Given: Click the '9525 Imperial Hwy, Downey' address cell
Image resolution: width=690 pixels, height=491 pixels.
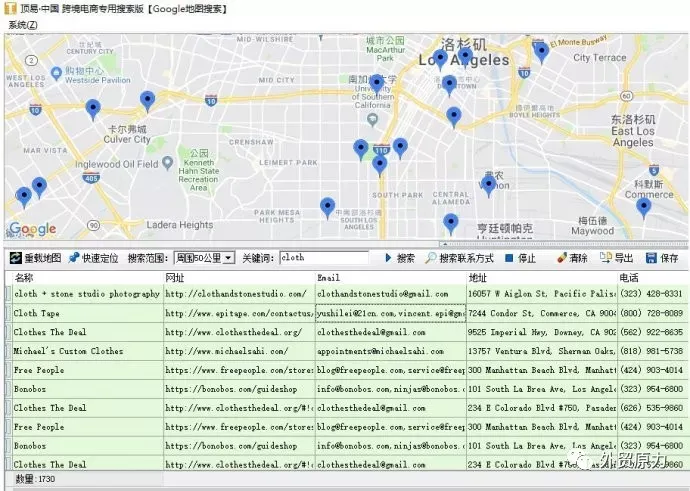Looking at the screenshot, I should click(x=542, y=332).
